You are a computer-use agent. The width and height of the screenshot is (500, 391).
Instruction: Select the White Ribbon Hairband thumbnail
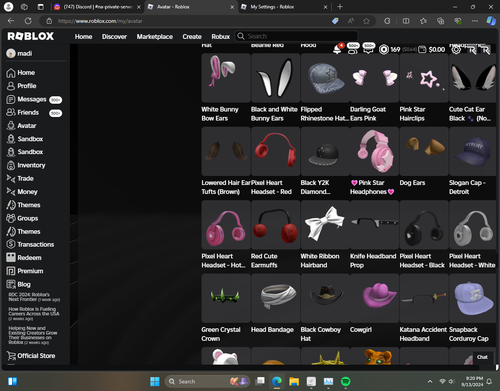(x=325, y=225)
